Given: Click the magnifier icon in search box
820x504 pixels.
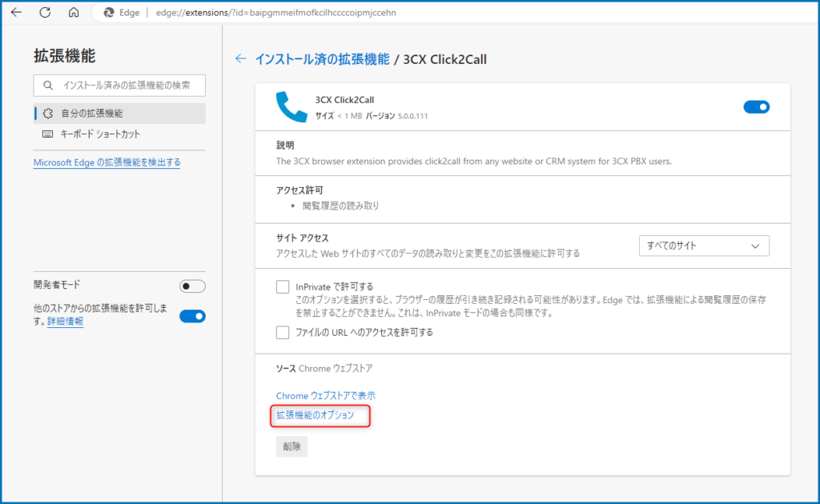Looking at the screenshot, I should coord(48,85).
